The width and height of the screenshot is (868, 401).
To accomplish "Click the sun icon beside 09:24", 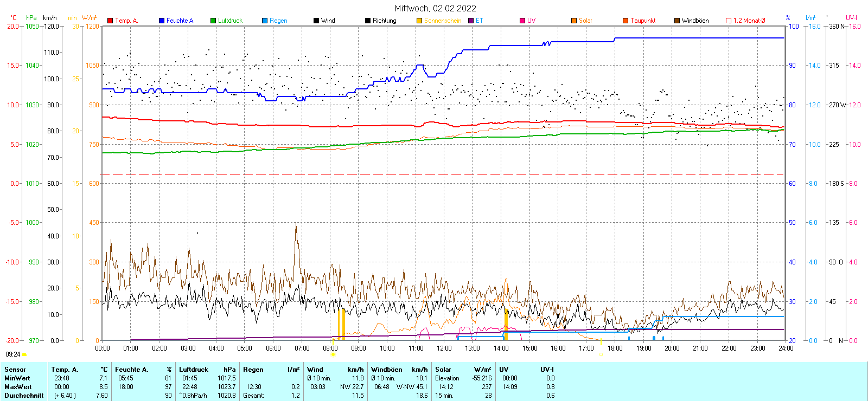I will pos(24,354).
